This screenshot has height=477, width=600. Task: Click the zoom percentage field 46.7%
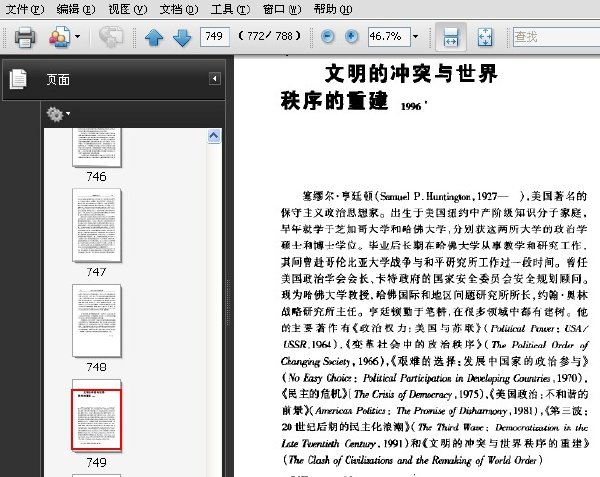[x=389, y=37]
